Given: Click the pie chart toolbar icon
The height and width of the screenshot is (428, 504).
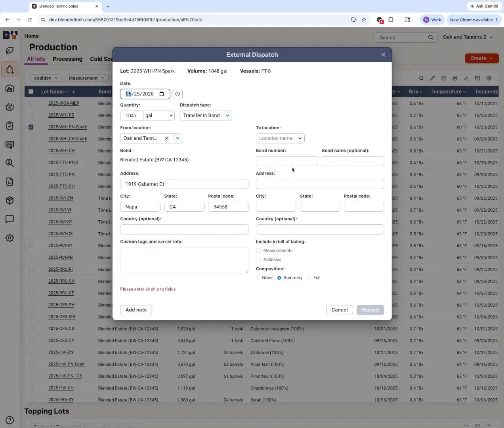Looking at the screenshot, I should (444, 78).
